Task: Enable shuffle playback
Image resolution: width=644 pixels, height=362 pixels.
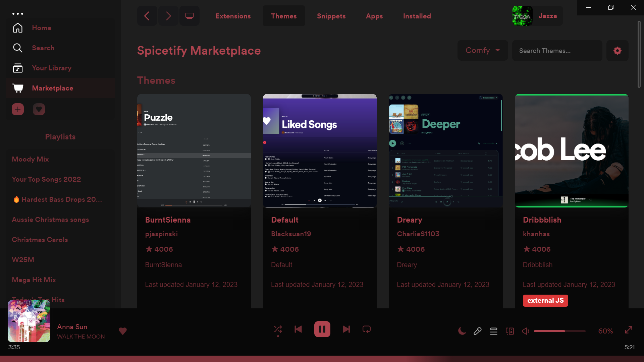Action: point(278,329)
